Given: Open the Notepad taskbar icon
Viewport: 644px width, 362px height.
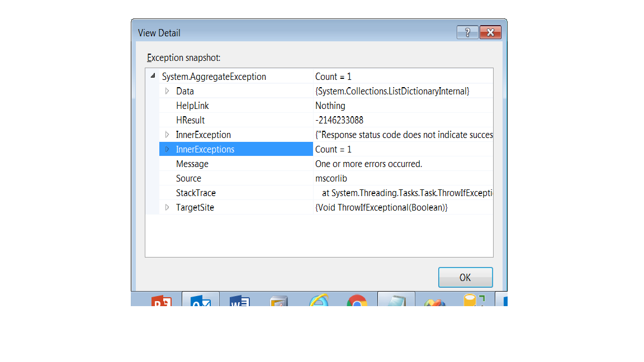Looking at the screenshot, I should click(396, 301).
